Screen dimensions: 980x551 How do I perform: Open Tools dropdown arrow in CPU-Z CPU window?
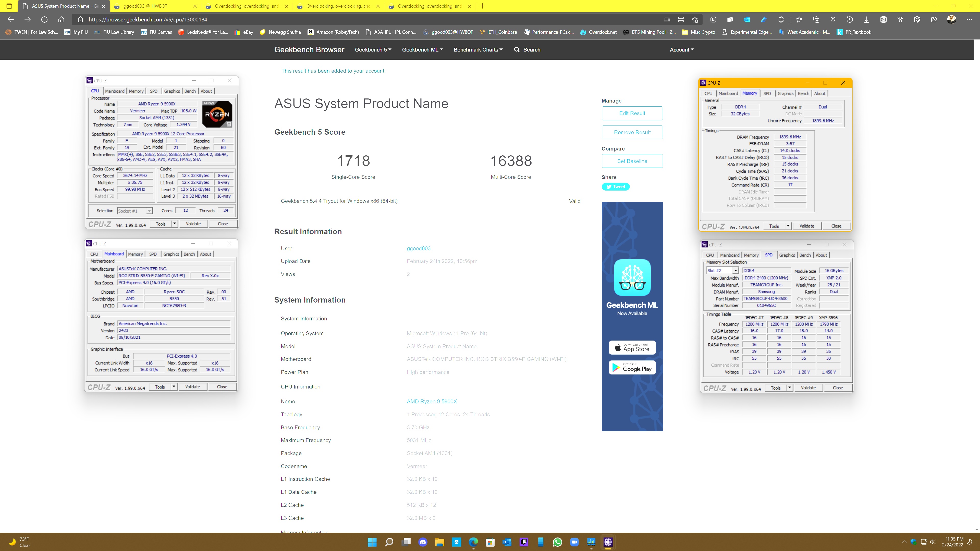coord(175,224)
